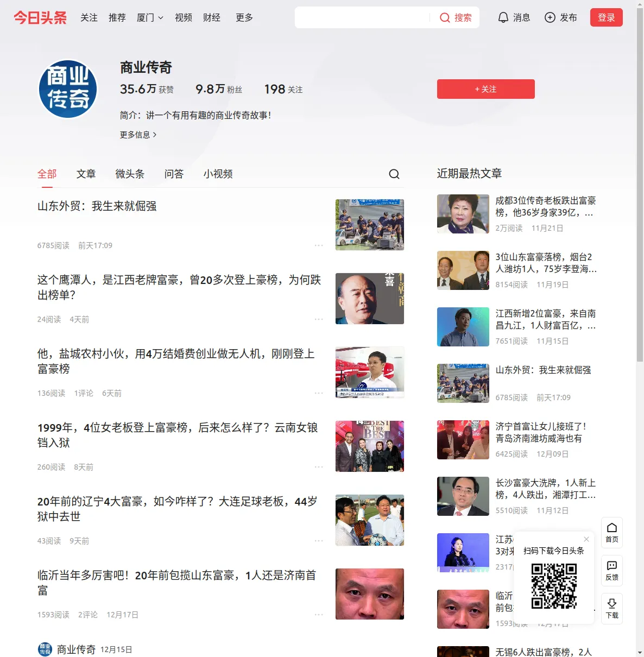Open hot article 济宁首富让女儿接班了
Image resolution: width=644 pixels, height=657 pixels.
tap(541, 433)
